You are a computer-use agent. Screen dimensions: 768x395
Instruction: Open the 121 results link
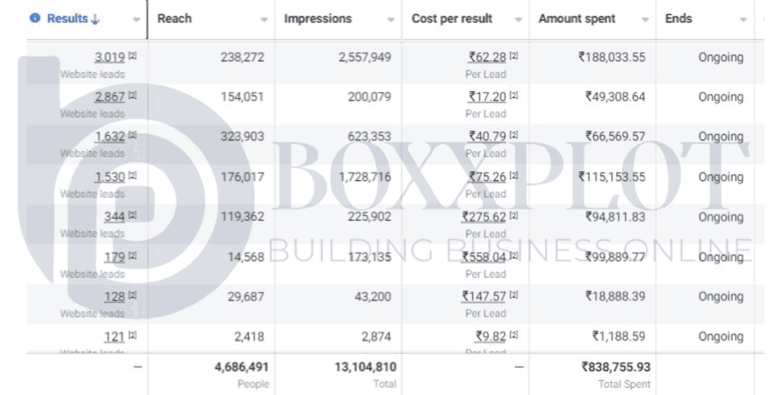click(x=114, y=337)
